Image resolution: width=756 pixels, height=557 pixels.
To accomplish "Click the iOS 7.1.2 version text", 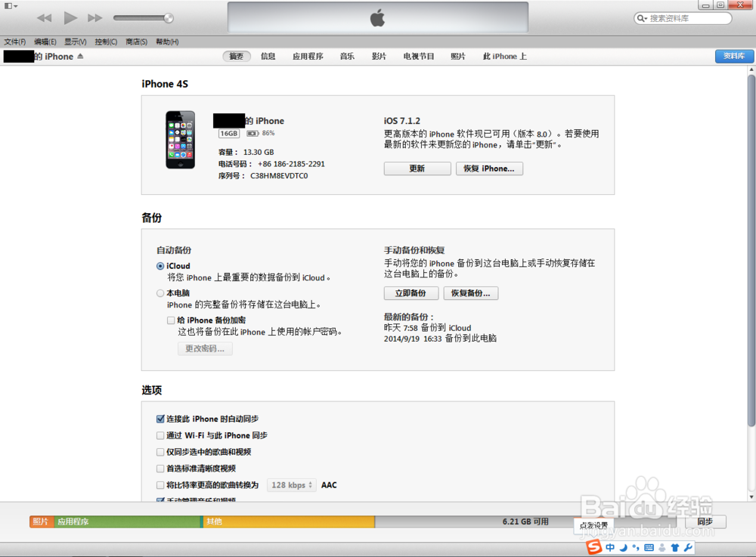I will [402, 121].
